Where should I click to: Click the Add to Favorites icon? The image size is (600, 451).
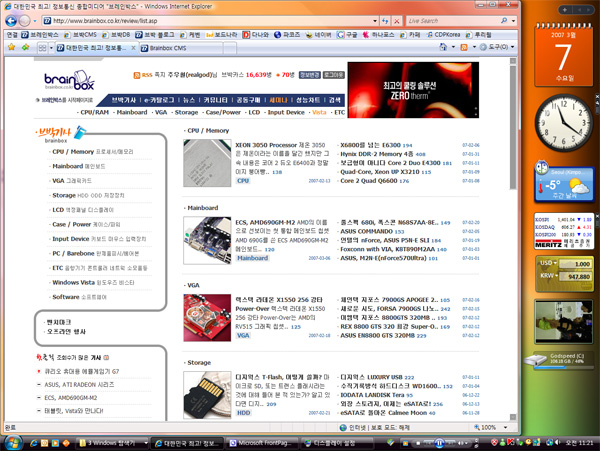[x=25, y=47]
